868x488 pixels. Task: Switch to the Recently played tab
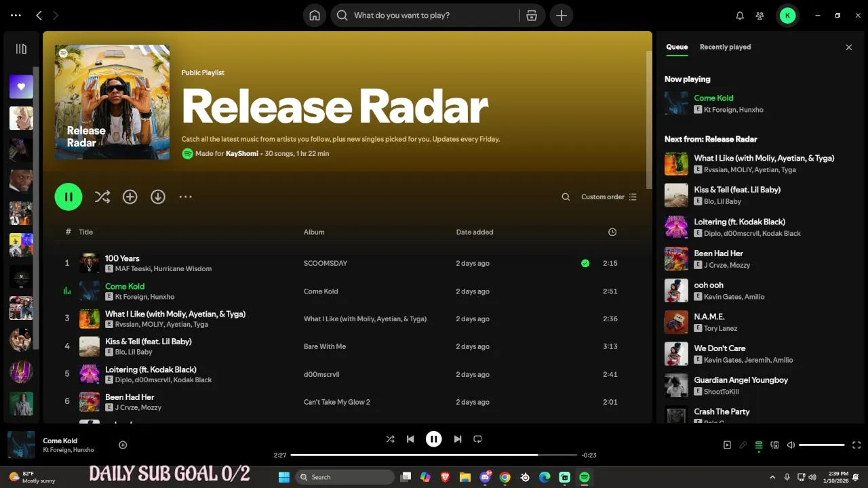725,47
